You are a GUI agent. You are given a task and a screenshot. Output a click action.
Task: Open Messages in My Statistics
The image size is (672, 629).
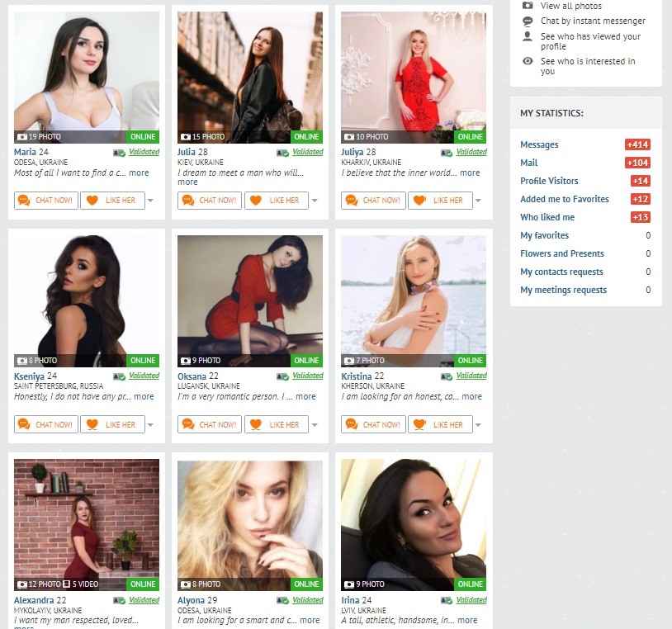click(x=539, y=144)
